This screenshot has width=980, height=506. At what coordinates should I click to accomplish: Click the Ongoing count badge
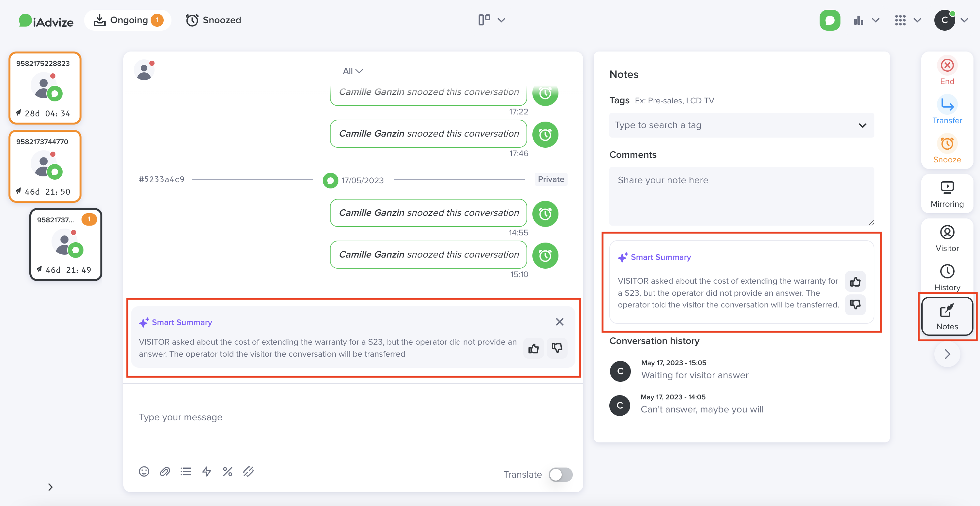click(x=157, y=20)
